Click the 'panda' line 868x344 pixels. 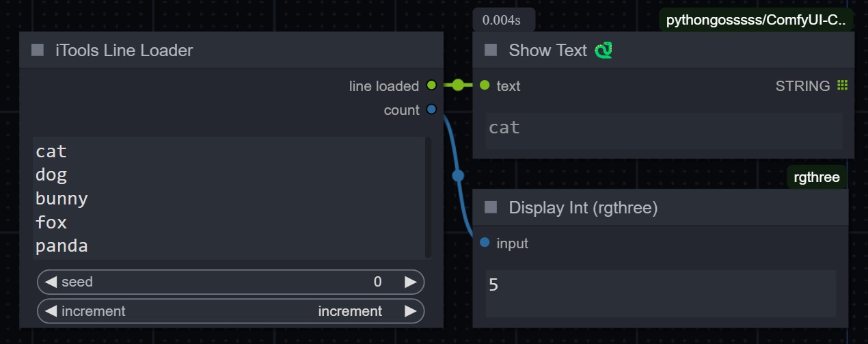62,246
